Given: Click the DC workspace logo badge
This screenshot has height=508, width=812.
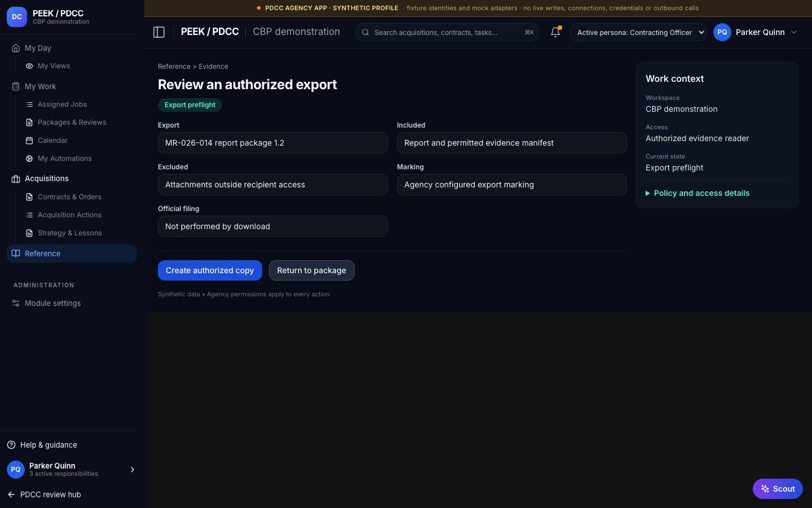Looking at the screenshot, I should click(17, 17).
